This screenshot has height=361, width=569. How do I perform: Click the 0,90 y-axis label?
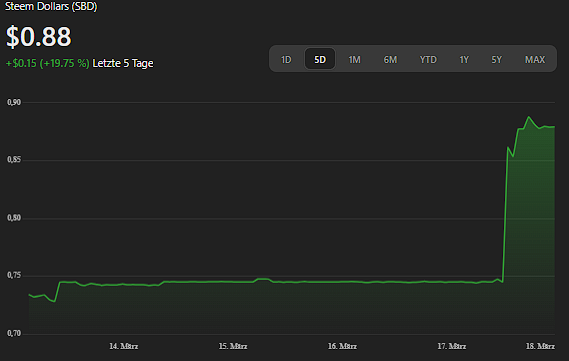click(14, 102)
